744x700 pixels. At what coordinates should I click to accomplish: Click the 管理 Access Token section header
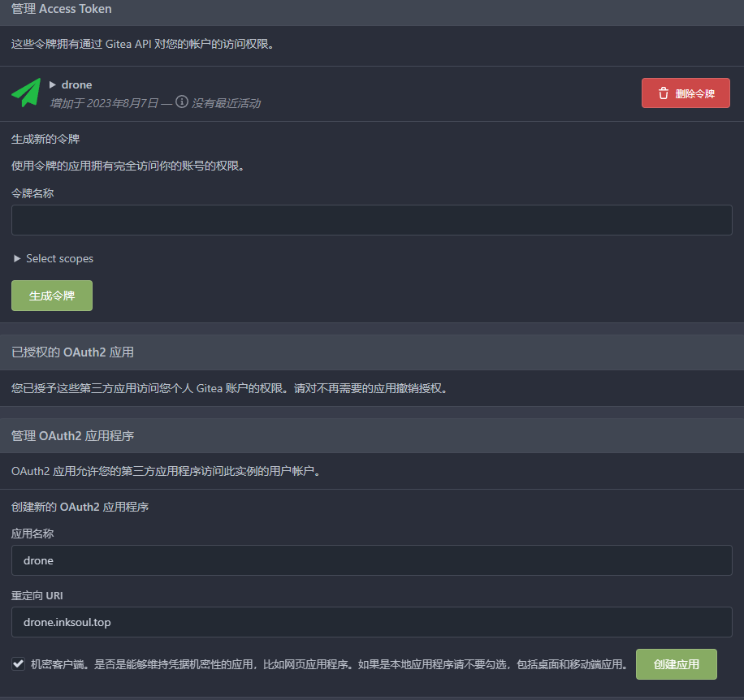pyautogui.click(x=62, y=9)
